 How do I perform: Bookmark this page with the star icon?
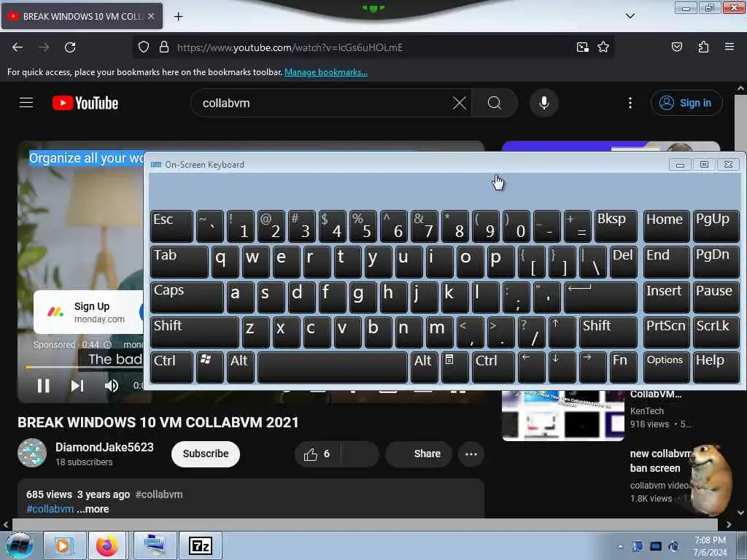pyautogui.click(x=603, y=47)
